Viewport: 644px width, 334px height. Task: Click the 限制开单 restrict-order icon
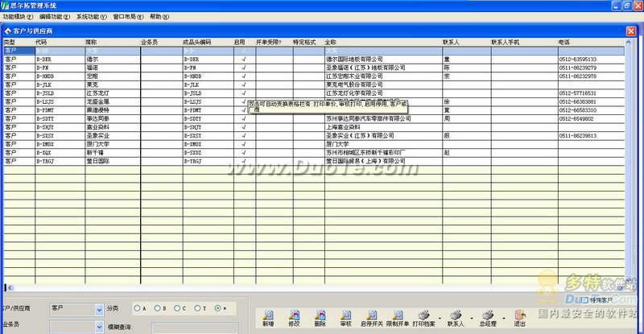pyautogui.click(x=398, y=318)
